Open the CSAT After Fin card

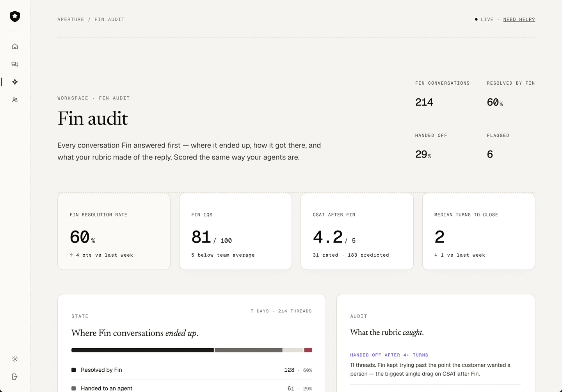pyautogui.click(x=357, y=231)
